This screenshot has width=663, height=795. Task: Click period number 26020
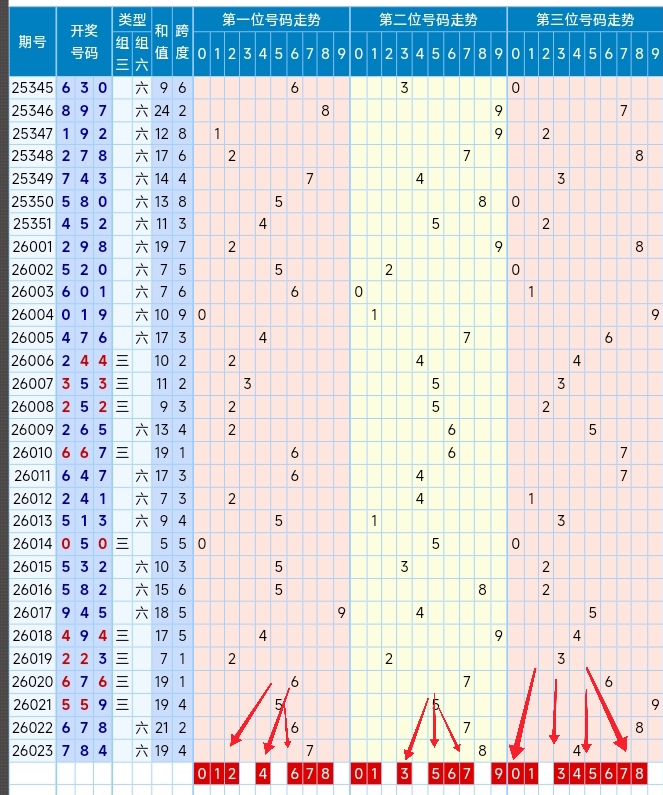(32, 681)
